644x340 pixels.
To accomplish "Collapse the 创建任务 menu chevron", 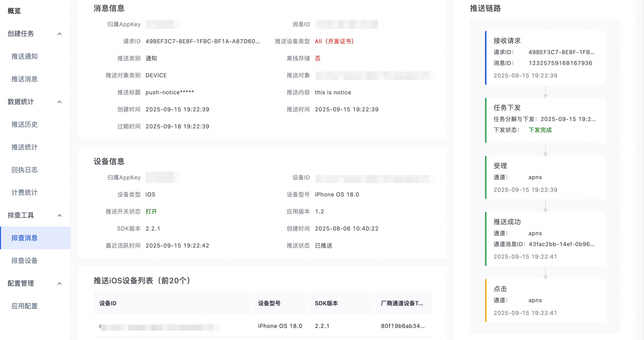I will 60,34.
